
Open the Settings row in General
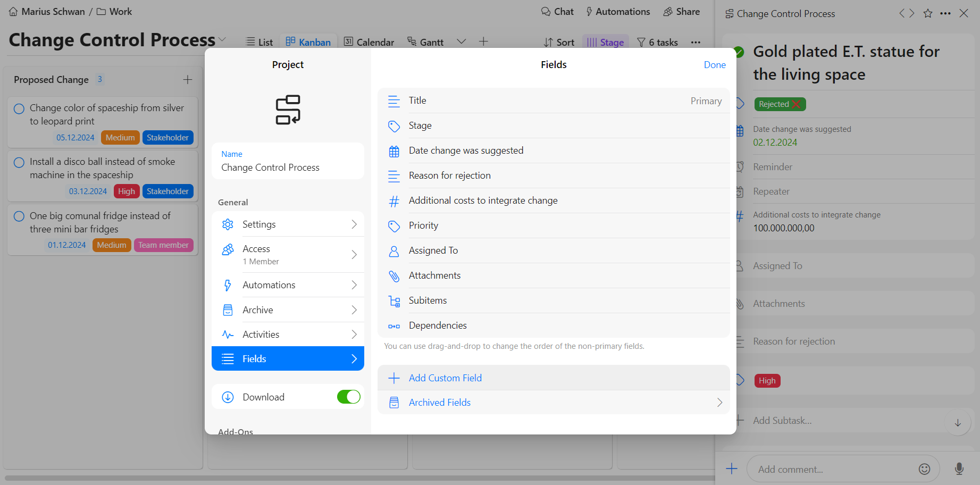[x=288, y=224]
